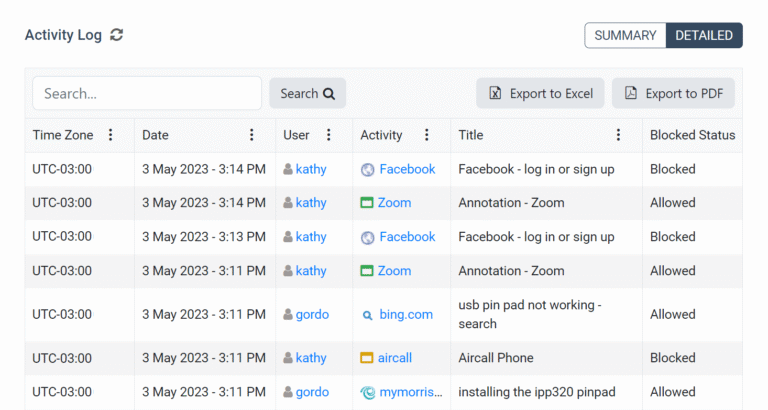Refresh the Activity Log with the reload icon
The image size is (768, 410).
117,35
